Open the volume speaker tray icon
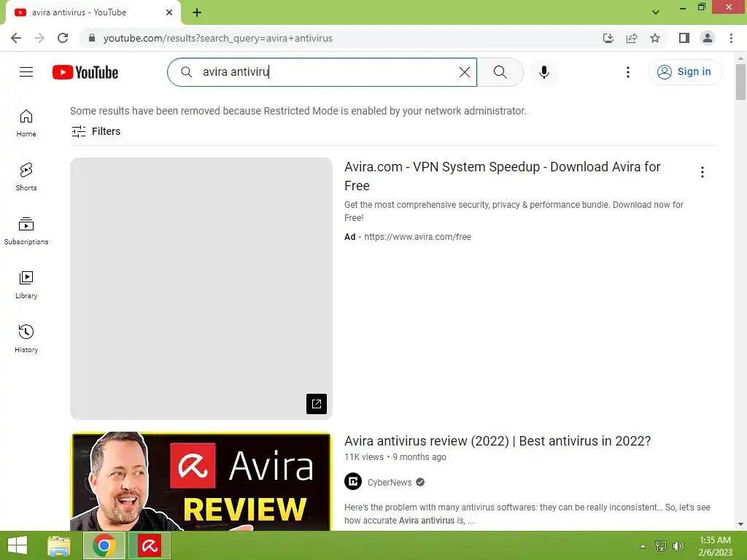The width and height of the screenshot is (747, 560). click(x=678, y=546)
